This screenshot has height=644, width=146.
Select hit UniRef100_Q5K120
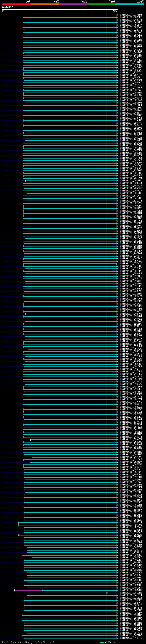click(131, 520)
